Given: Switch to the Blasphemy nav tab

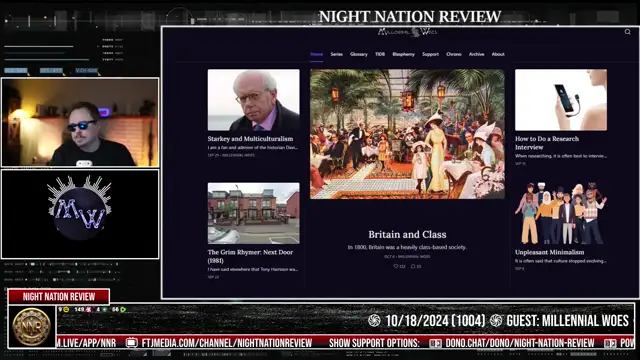Looking at the screenshot, I should click(x=403, y=54).
